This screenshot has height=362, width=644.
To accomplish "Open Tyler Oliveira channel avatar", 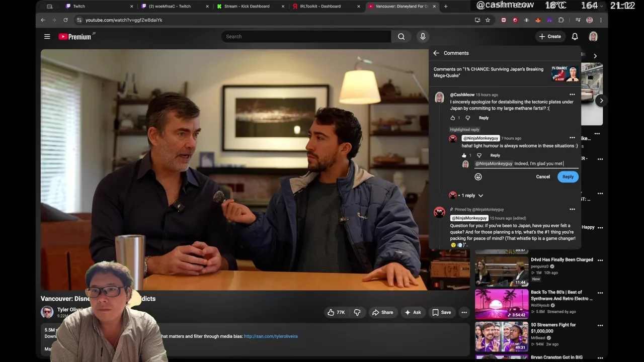I will tap(47, 312).
